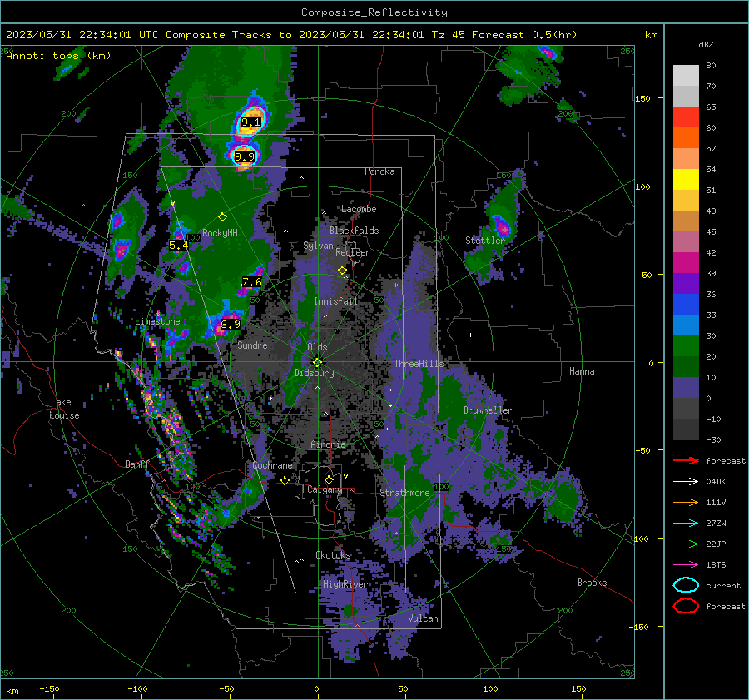The image size is (749, 700).
Task: Click the green 22JP track arrow
Action: click(x=686, y=544)
